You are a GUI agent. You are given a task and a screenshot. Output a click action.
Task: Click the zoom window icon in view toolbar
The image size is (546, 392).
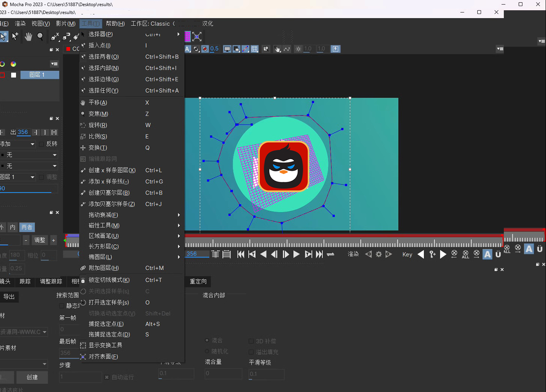pos(266,49)
